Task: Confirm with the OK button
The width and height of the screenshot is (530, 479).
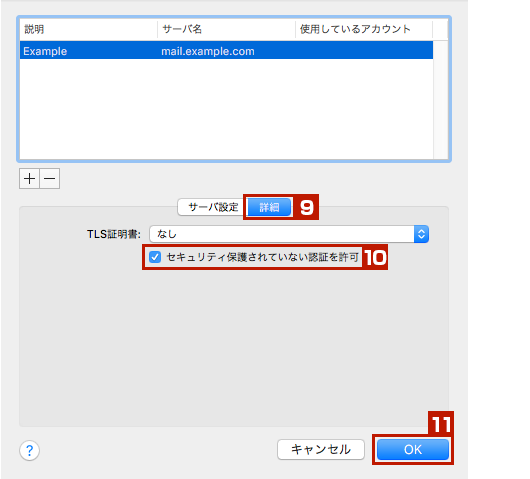Action: click(413, 450)
